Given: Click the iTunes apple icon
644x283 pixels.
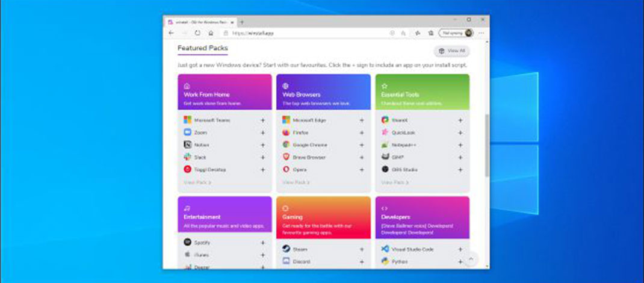Looking at the screenshot, I should click(187, 254).
